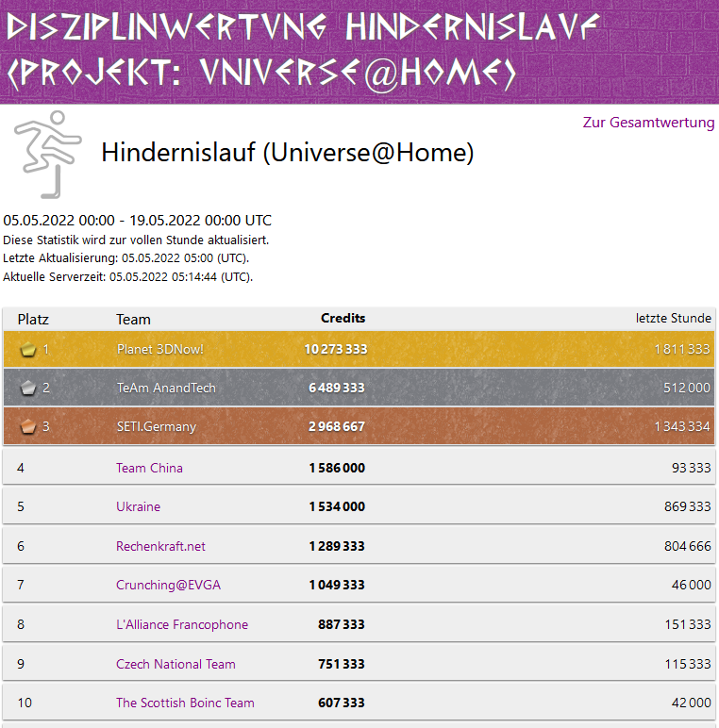Click last hour value 1 343 334
719x728 pixels.
[682, 426]
